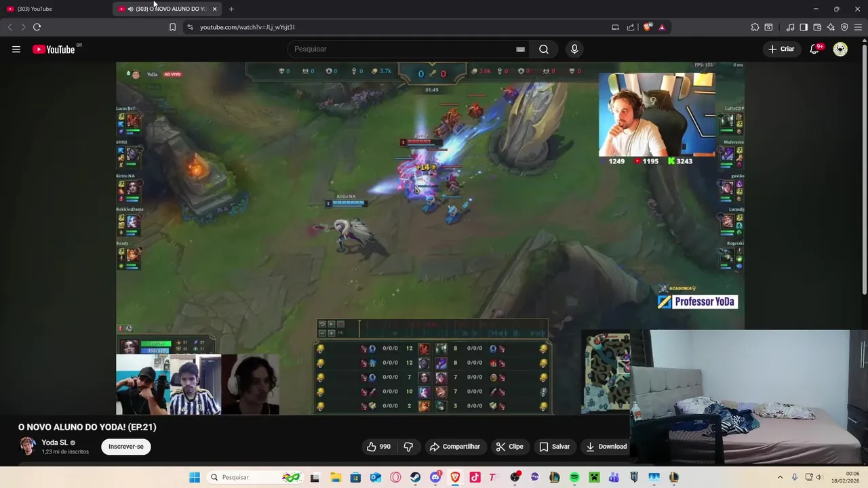The image size is (868, 488).
Task: Open the YouTube guide hamburger menu
Action: [x=16, y=49]
